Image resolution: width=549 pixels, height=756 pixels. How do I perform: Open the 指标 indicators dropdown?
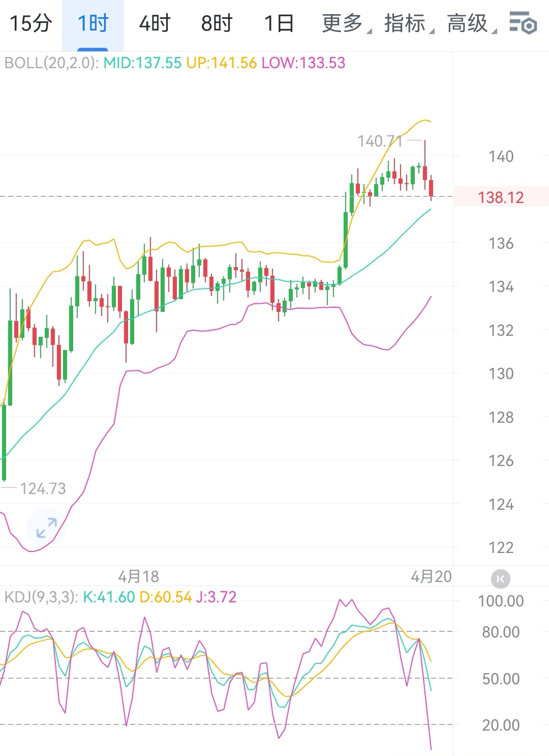click(408, 23)
